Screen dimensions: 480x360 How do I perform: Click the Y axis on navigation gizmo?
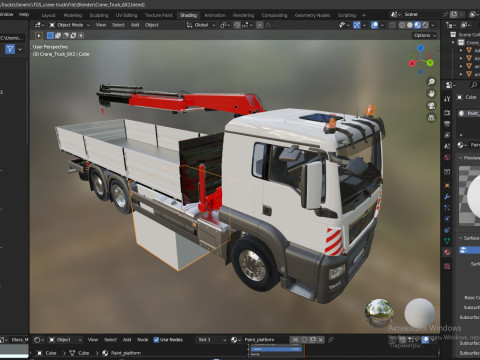[430, 62]
